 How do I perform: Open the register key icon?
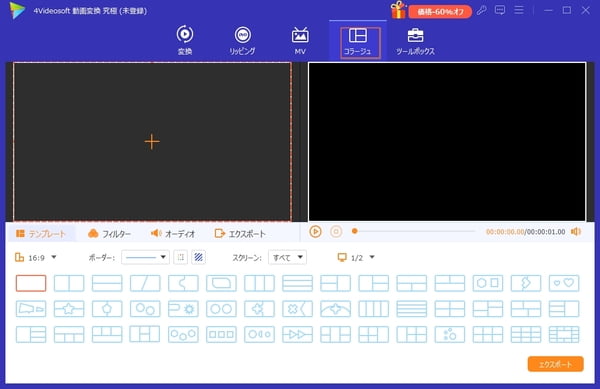click(x=482, y=10)
